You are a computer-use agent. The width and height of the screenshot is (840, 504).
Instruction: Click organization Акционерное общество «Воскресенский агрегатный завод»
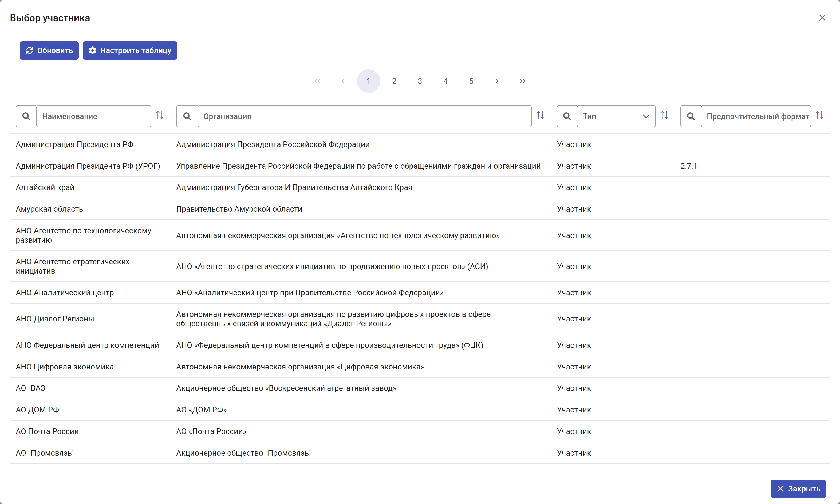(286, 388)
